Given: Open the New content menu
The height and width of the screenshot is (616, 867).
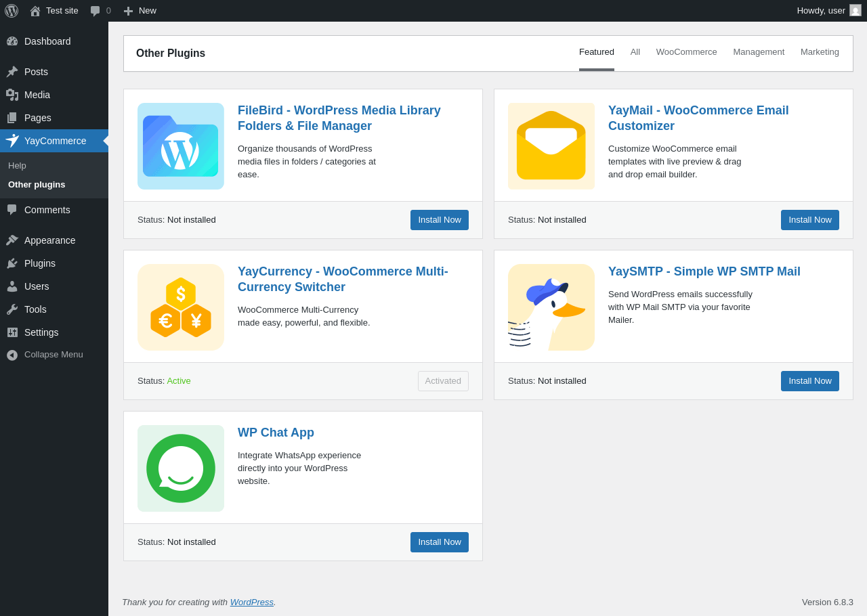Looking at the screenshot, I should [x=140, y=11].
